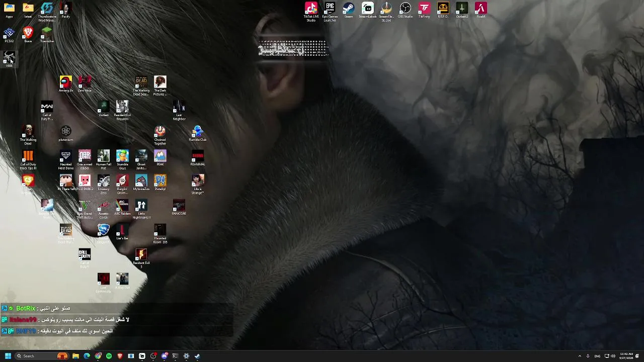Launch ARC Raiders from the desktop
Image resolution: width=644 pixels, height=362 pixels.
pos(122,207)
